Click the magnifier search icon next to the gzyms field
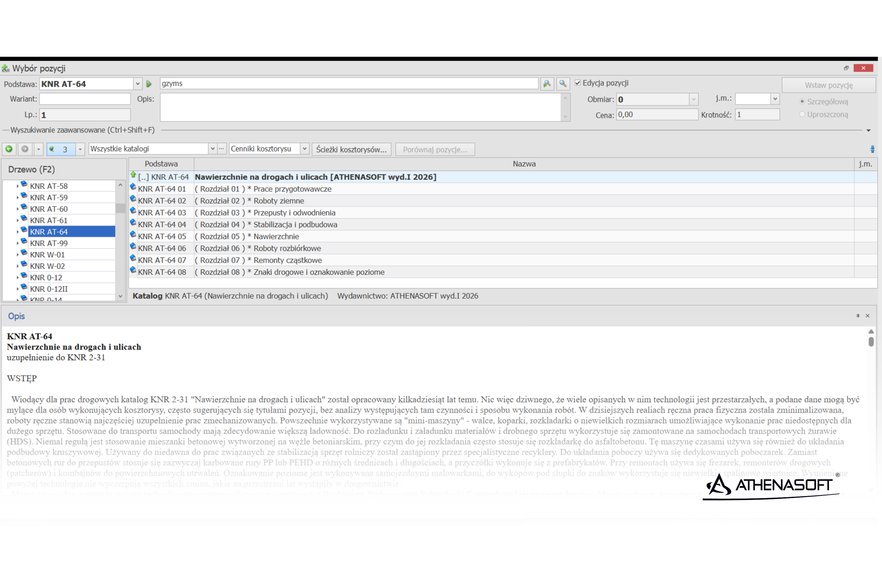The width and height of the screenshot is (882, 588). [x=563, y=84]
